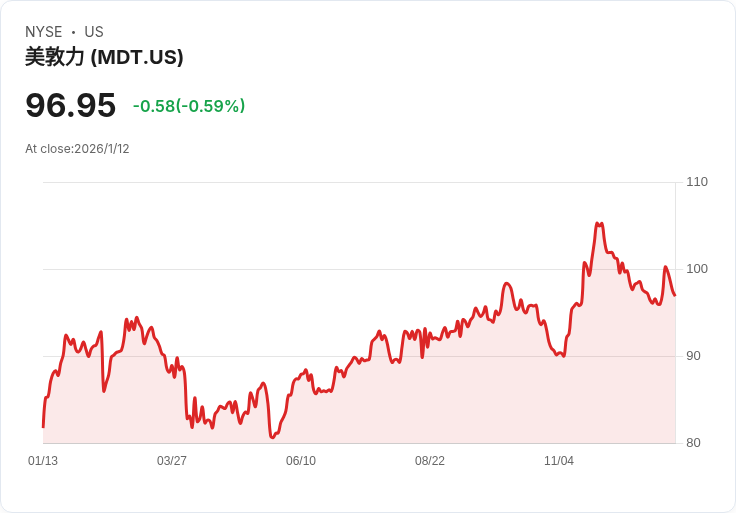Click the green -0.58(-0.59%) change value
This screenshot has height=513, width=736.
tap(189, 106)
